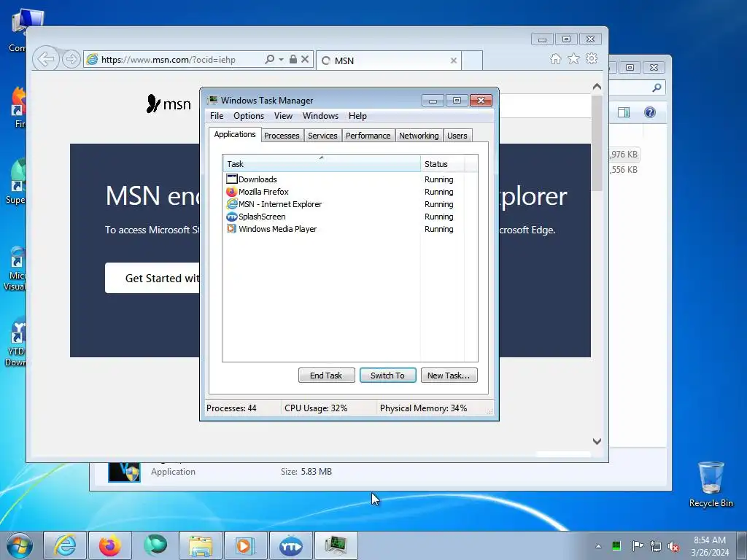Open a new tab in Internet Explorer
This screenshot has width=747, height=560.
[472, 61]
